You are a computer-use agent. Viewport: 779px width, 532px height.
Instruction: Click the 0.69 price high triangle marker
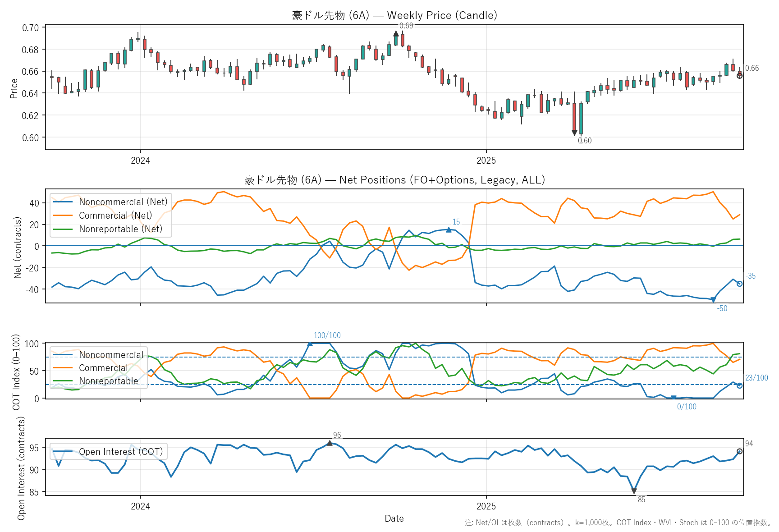click(x=396, y=34)
